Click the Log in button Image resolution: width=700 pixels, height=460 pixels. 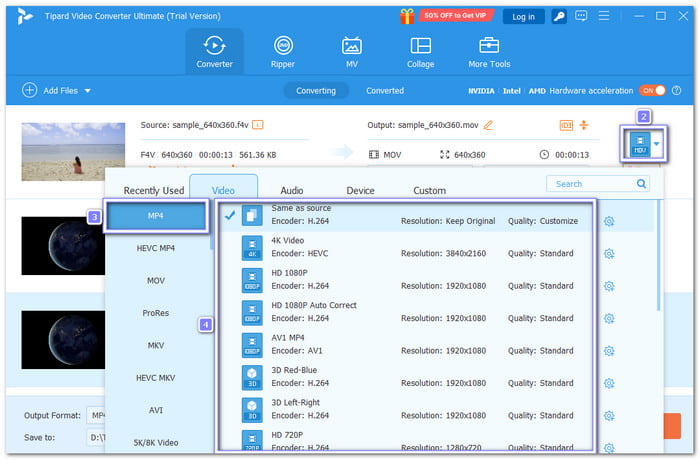click(x=523, y=16)
